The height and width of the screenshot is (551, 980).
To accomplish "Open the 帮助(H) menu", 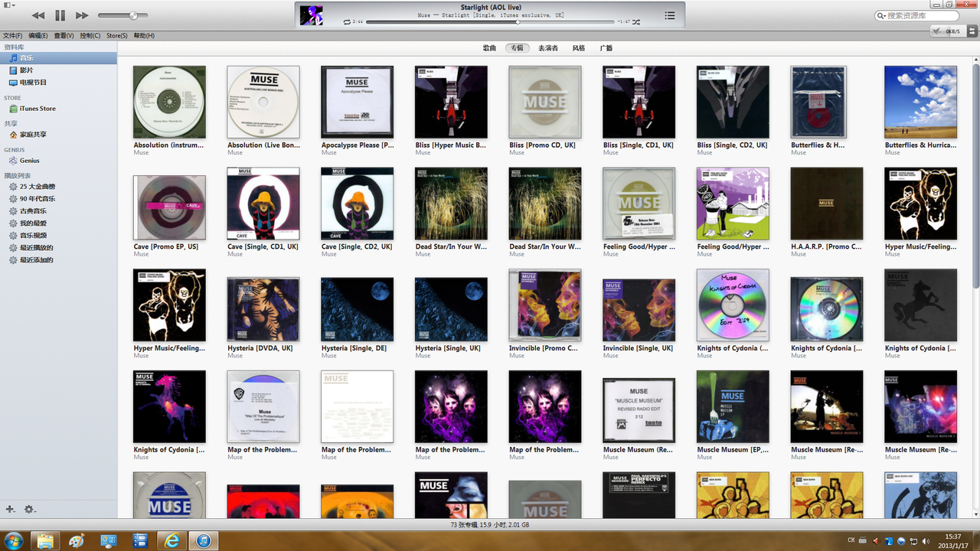I will point(144,36).
